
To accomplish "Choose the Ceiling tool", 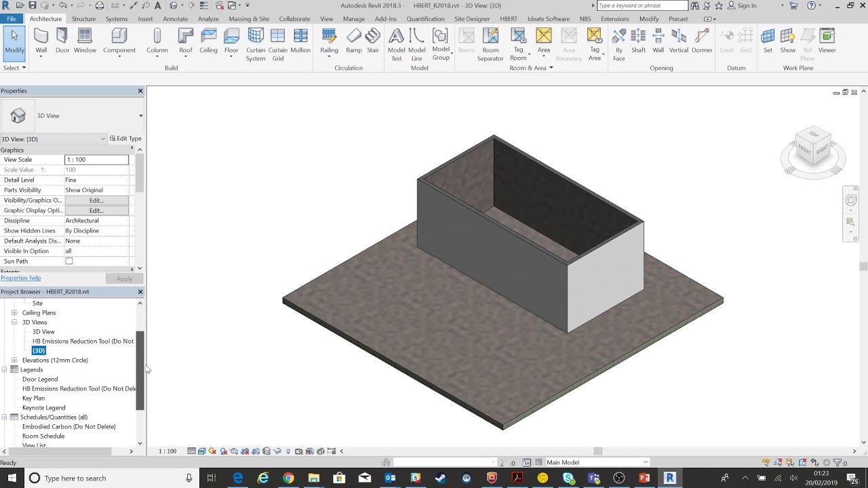I will tap(208, 41).
